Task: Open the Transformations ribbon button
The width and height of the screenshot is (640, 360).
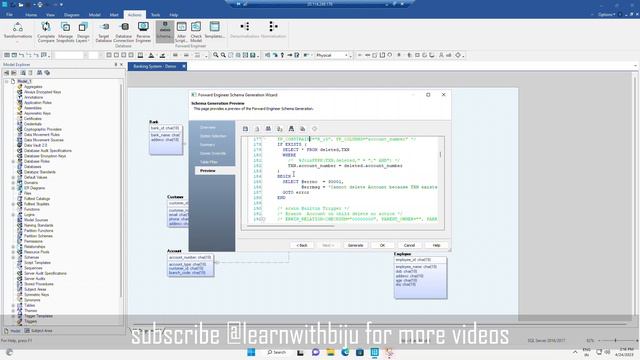Action: (18, 31)
